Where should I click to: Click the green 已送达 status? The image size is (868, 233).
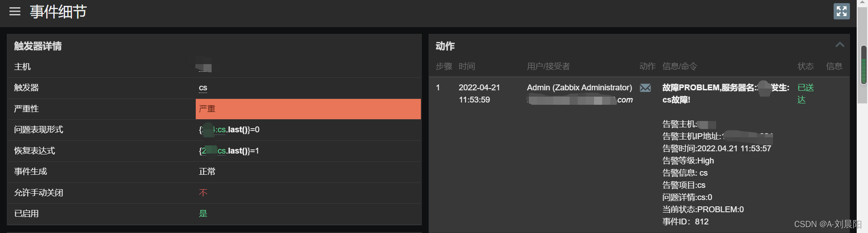805,93
